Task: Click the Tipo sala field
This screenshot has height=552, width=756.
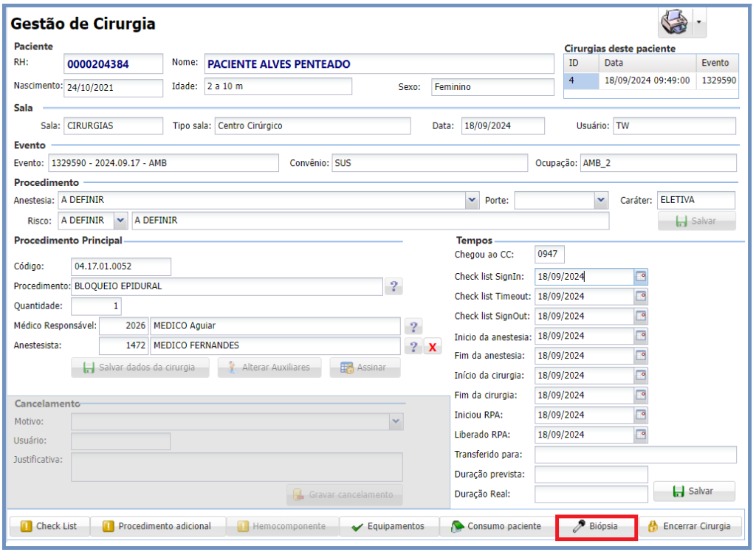Action: tap(313, 126)
